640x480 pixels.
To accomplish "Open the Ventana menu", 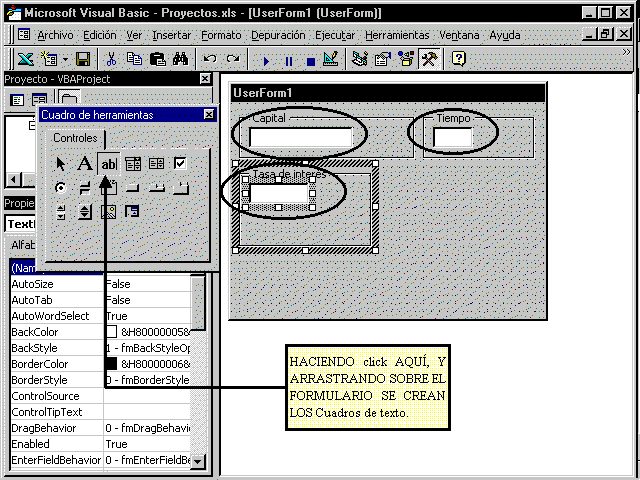I will [459, 36].
